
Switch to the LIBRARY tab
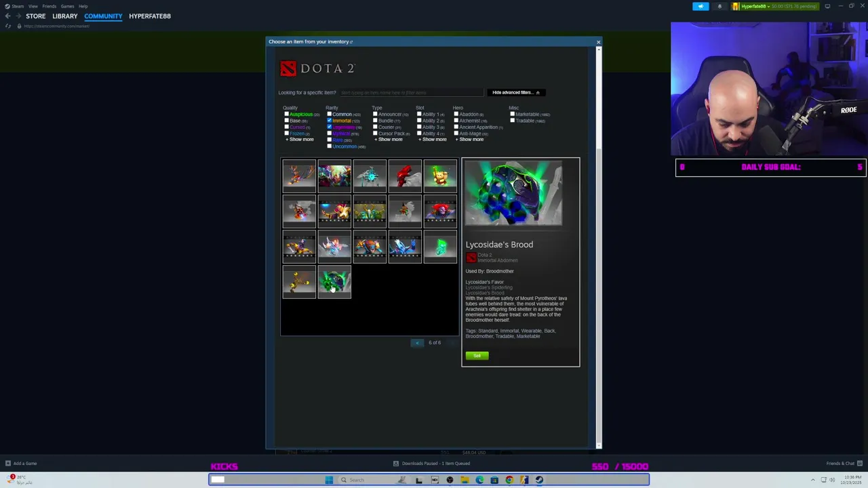tap(65, 16)
